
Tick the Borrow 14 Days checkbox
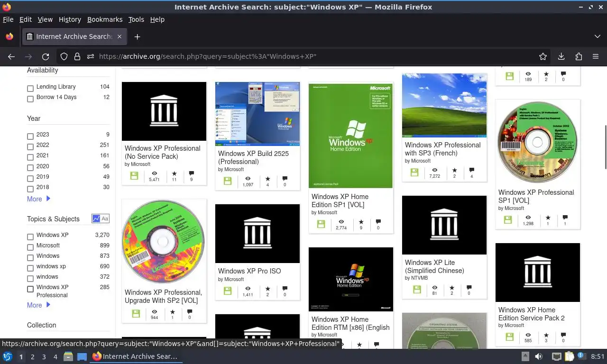(x=30, y=99)
